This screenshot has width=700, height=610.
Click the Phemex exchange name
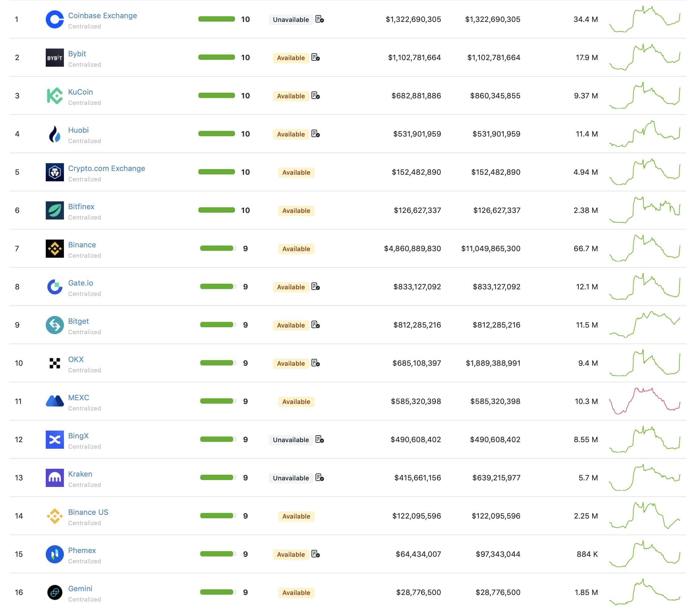coord(82,551)
